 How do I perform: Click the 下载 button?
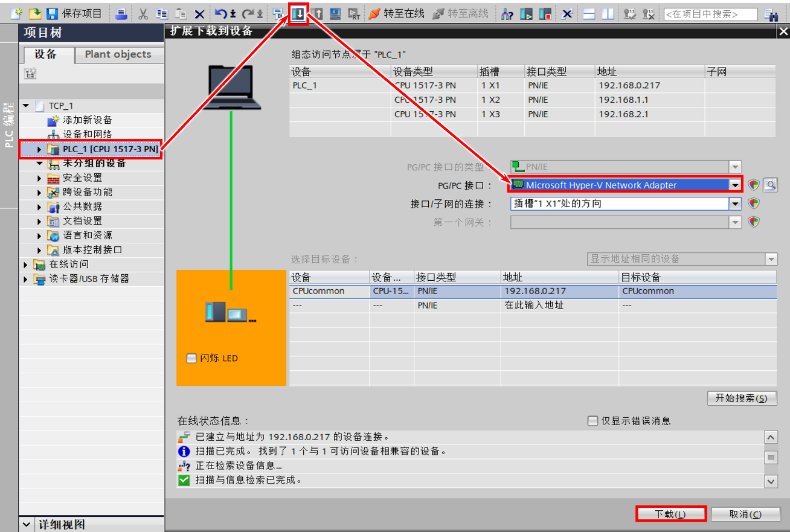670,514
